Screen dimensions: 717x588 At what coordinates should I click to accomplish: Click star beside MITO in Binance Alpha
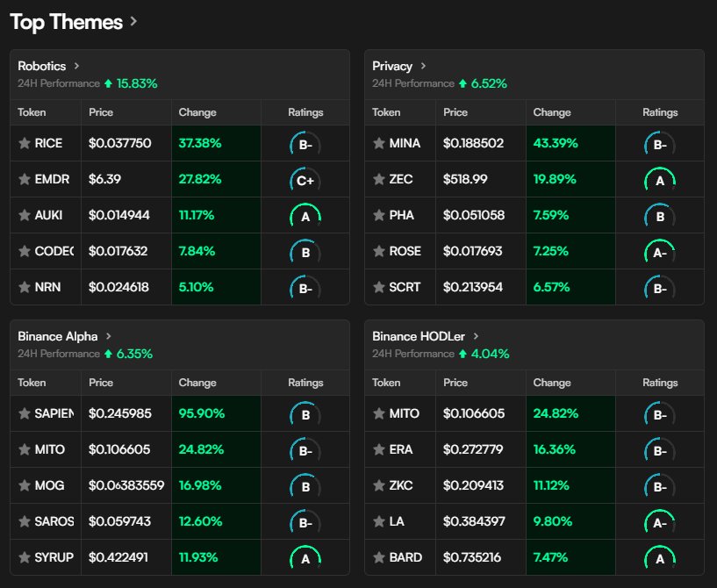click(25, 450)
